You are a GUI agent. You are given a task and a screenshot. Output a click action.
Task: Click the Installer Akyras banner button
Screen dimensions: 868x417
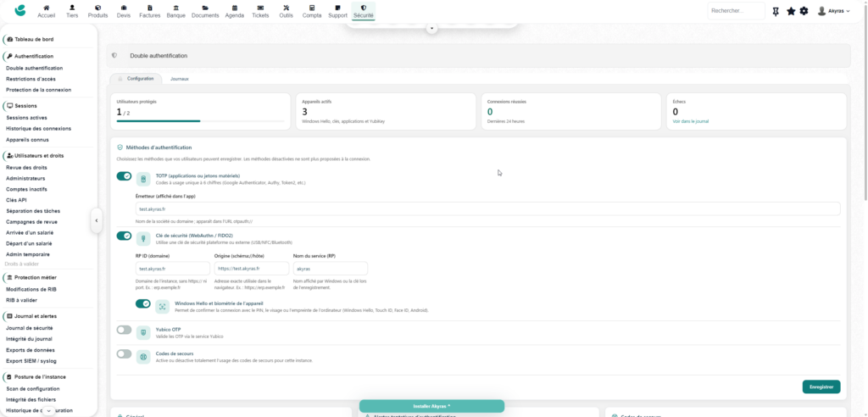431,406
